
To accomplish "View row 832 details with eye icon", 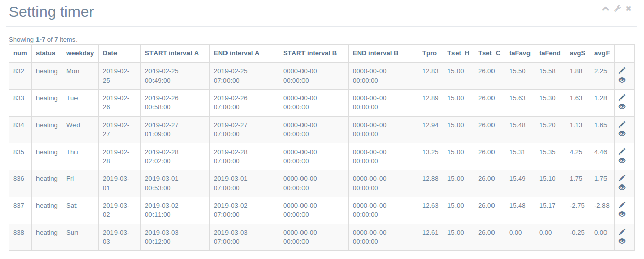I will point(622,80).
